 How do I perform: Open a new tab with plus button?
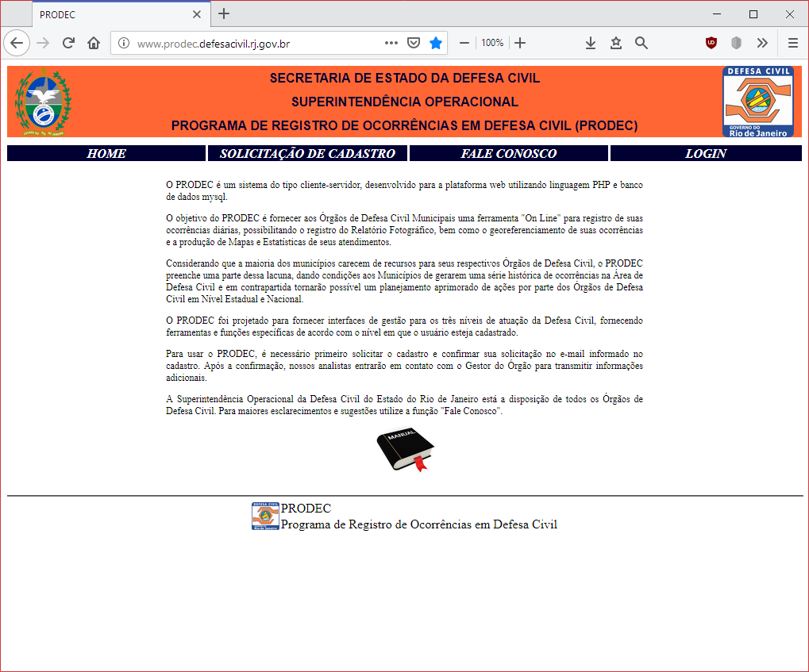point(224,14)
